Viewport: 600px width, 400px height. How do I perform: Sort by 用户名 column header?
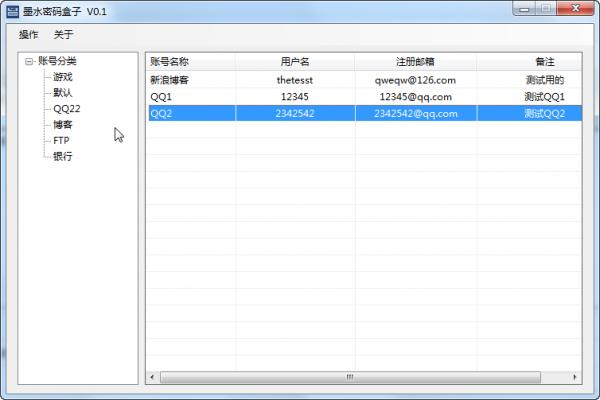[x=295, y=62]
